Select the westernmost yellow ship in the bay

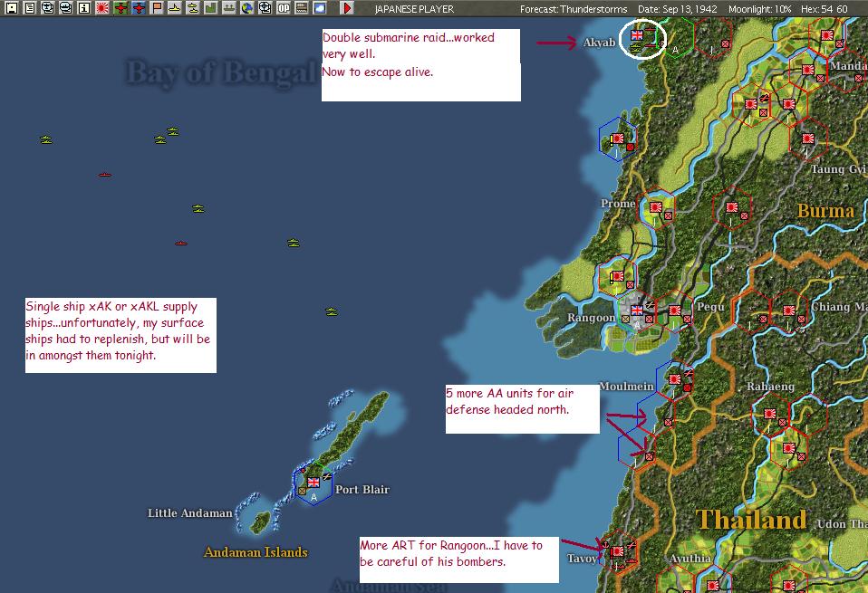click(x=46, y=140)
